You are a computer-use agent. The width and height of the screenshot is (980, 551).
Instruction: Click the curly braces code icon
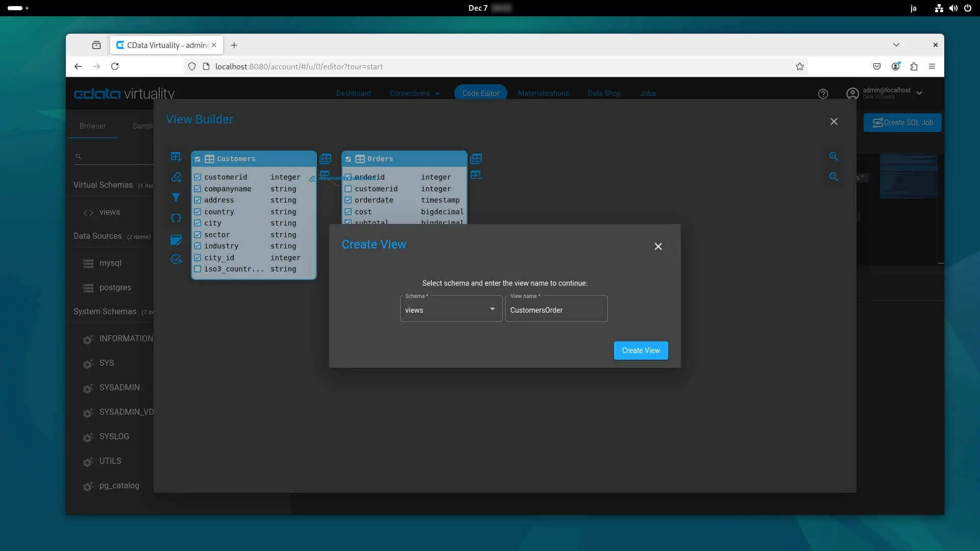pyautogui.click(x=176, y=218)
